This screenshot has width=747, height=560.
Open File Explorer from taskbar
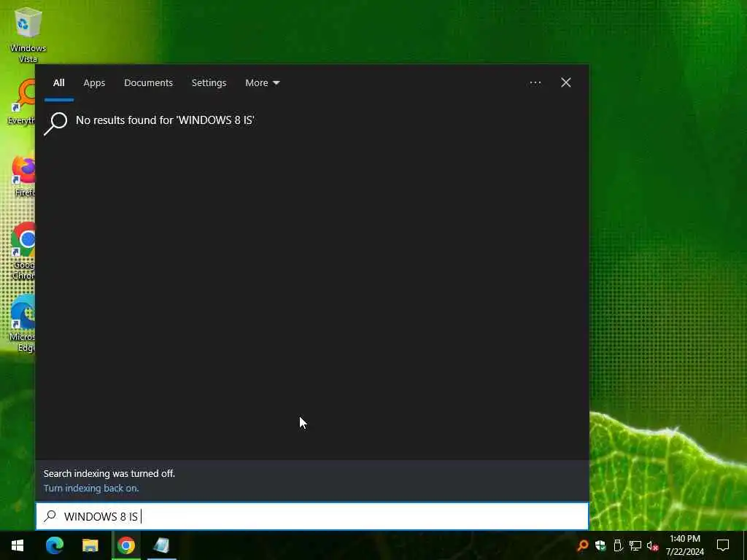(90, 545)
